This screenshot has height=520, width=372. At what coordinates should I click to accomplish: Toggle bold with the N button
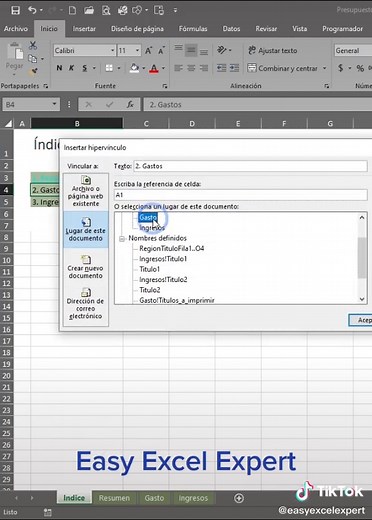pyautogui.click(x=59, y=68)
